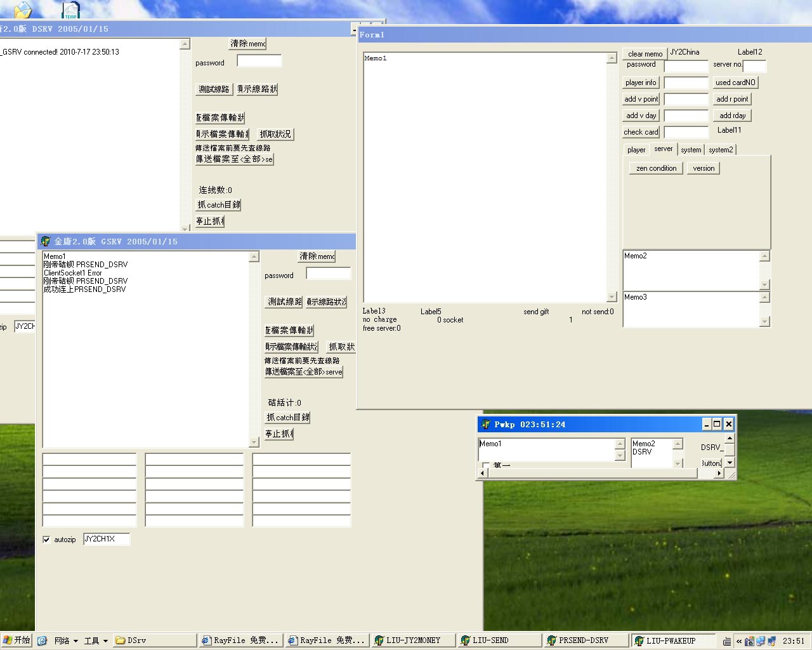Screen dimensions: 812x650
Task: Toggle the autozip checkbox
Action: coord(46,540)
